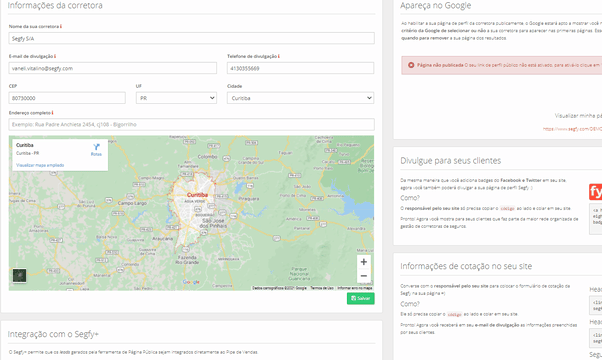The image size is (602, 360).
Task: Click Informar erro no mapa link
Action: tap(355, 288)
